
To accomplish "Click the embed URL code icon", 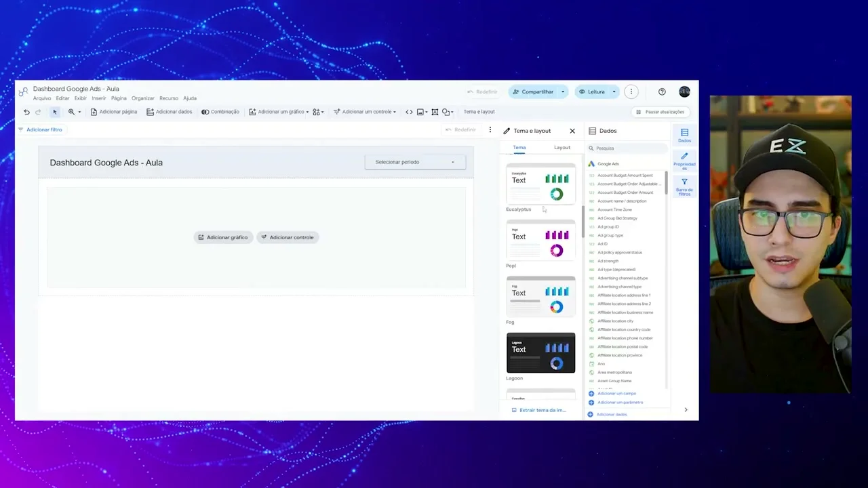I will click(x=409, y=112).
